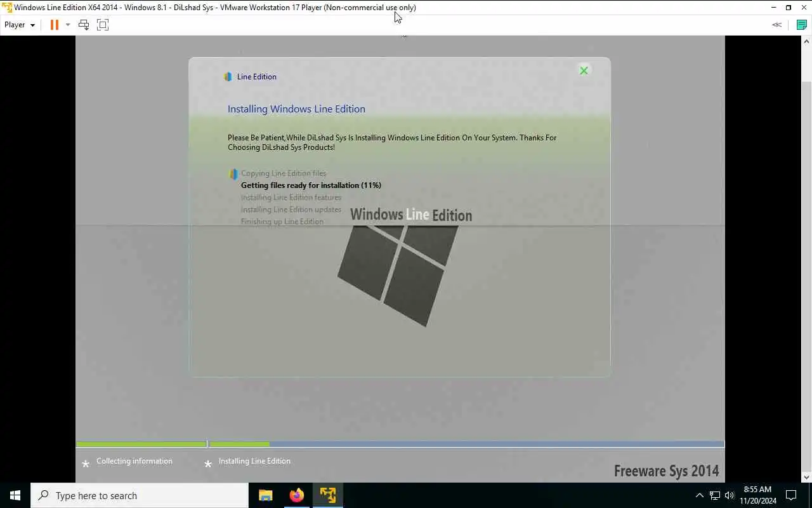Expand the power options dropdown arrow

point(68,25)
